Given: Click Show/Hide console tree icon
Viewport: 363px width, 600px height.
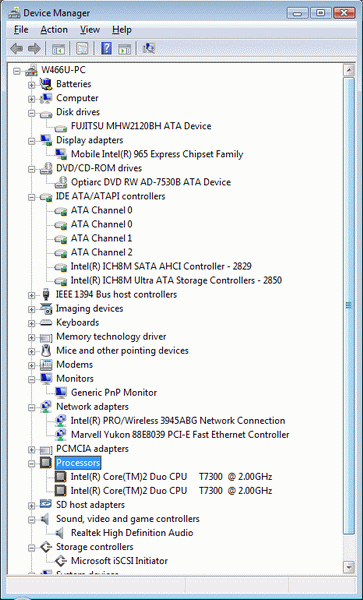Looking at the screenshot, I should [59, 49].
